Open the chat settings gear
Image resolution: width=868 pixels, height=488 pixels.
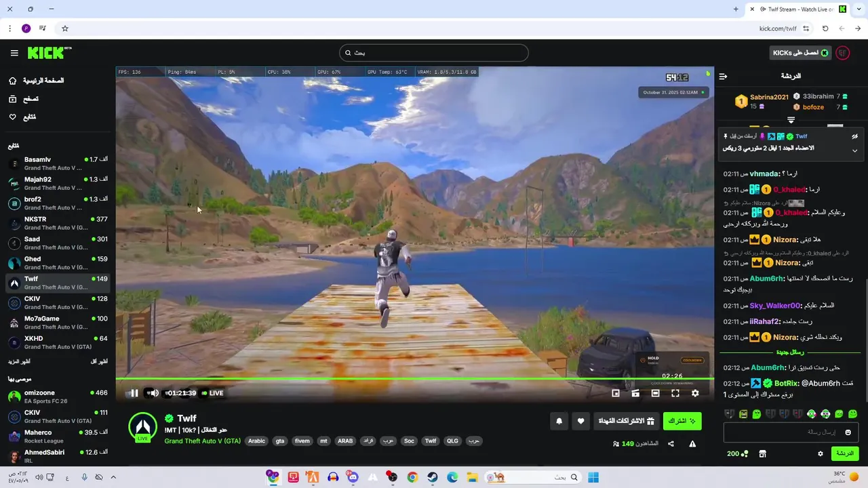pos(820,454)
